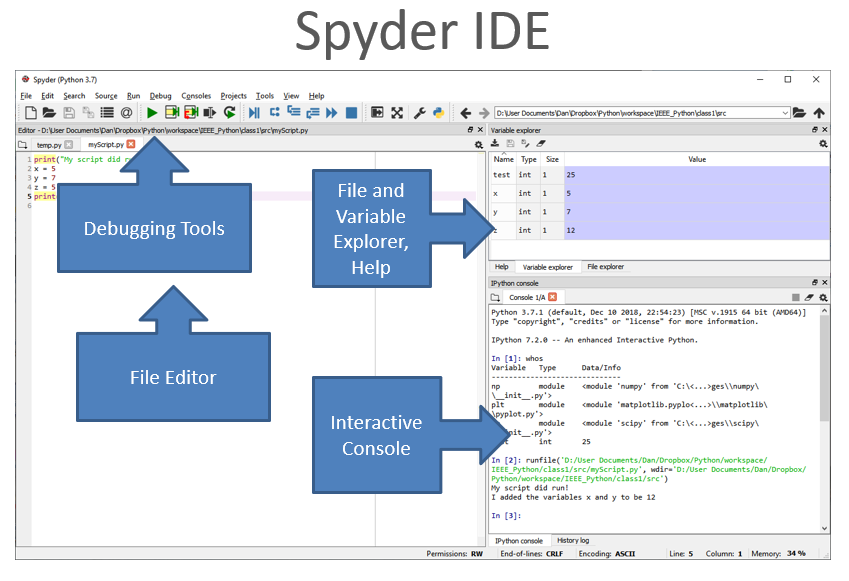Image resolution: width=849 pixels, height=581 pixels.
Task: Run selection or current line
Action: (210, 113)
